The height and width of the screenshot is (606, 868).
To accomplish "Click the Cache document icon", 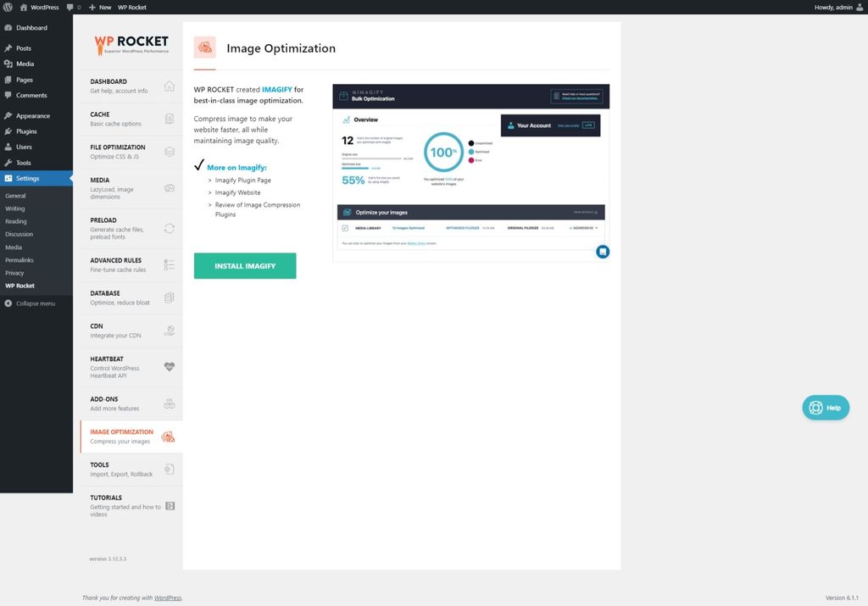I will point(170,119).
